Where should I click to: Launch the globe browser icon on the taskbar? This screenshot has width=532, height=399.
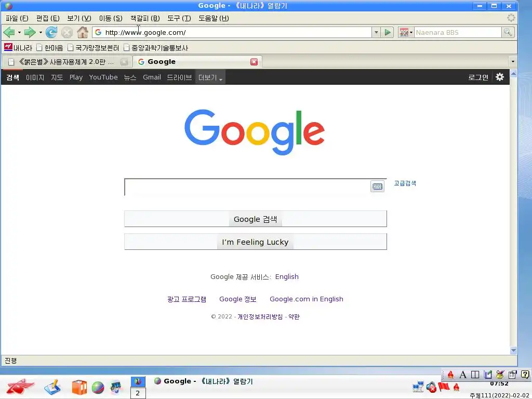(x=98, y=388)
